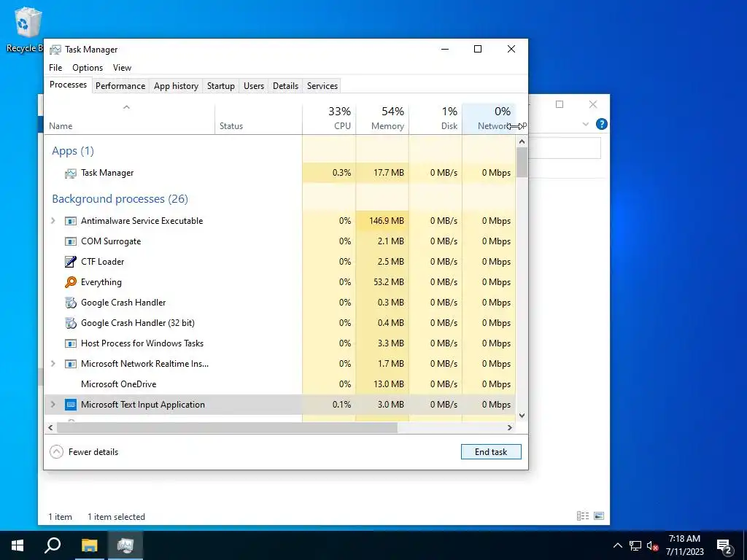Click the Background processes (26) heading

[x=120, y=199]
